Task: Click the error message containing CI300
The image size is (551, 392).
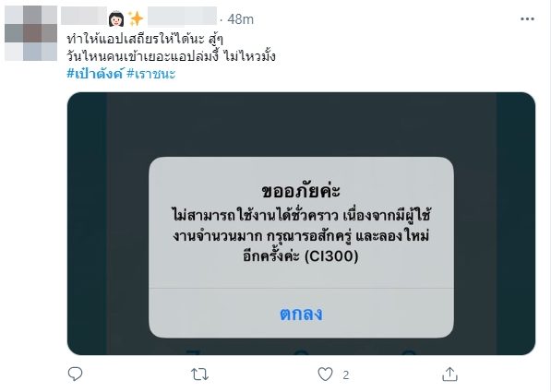Action: pos(301,236)
